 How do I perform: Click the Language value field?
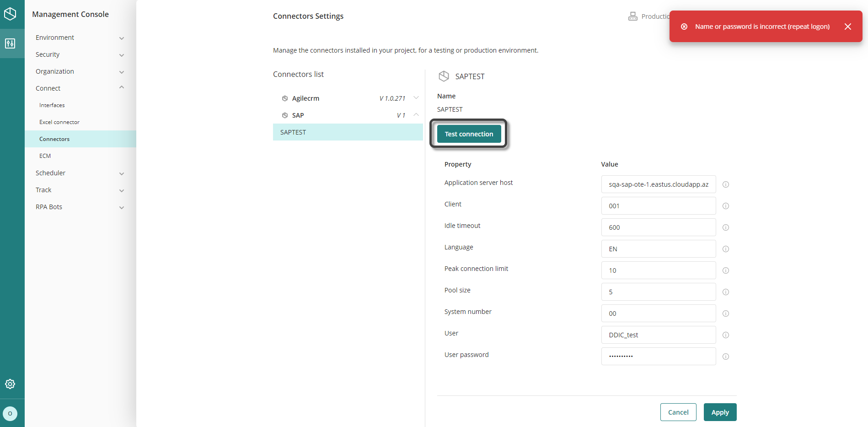pos(659,249)
